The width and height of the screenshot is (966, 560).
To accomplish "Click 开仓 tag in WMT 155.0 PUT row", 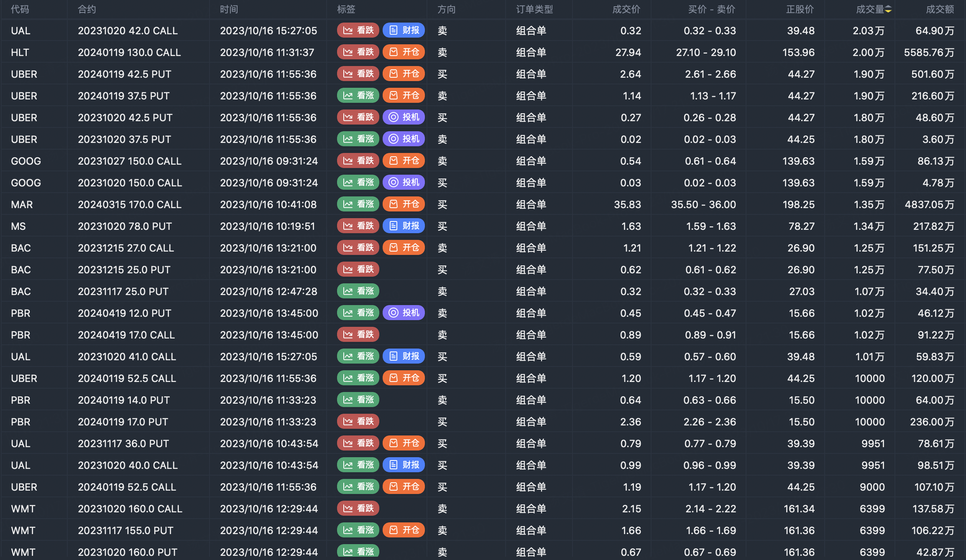I will pyautogui.click(x=404, y=530).
